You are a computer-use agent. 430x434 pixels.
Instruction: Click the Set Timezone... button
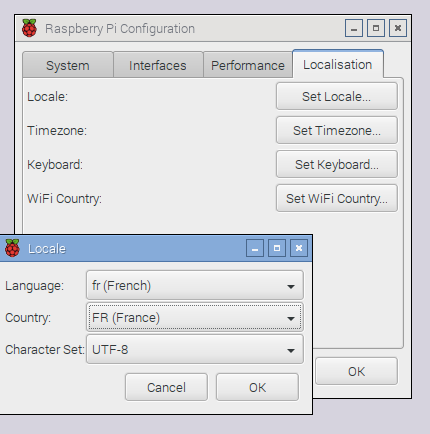tap(337, 130)
